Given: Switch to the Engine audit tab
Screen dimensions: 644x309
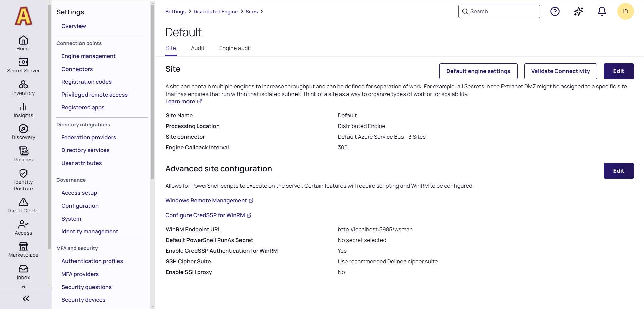Looking at the screenshot, I should point(235,48).
